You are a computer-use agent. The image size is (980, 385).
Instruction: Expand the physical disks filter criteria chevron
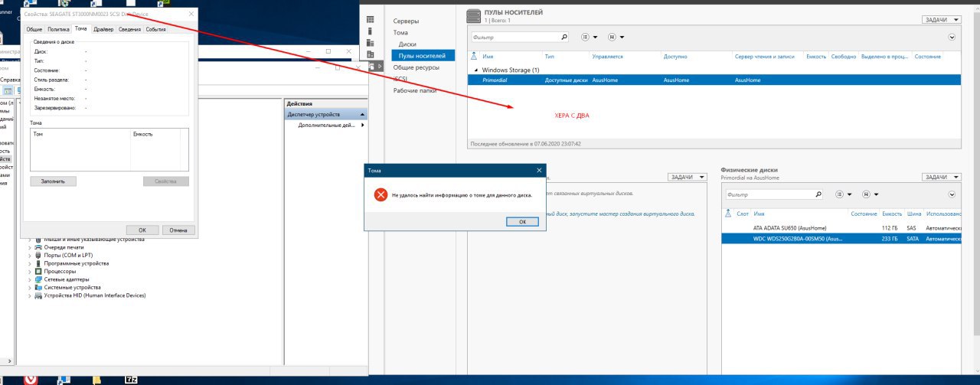pyautogui.click(x=952, y=194)
